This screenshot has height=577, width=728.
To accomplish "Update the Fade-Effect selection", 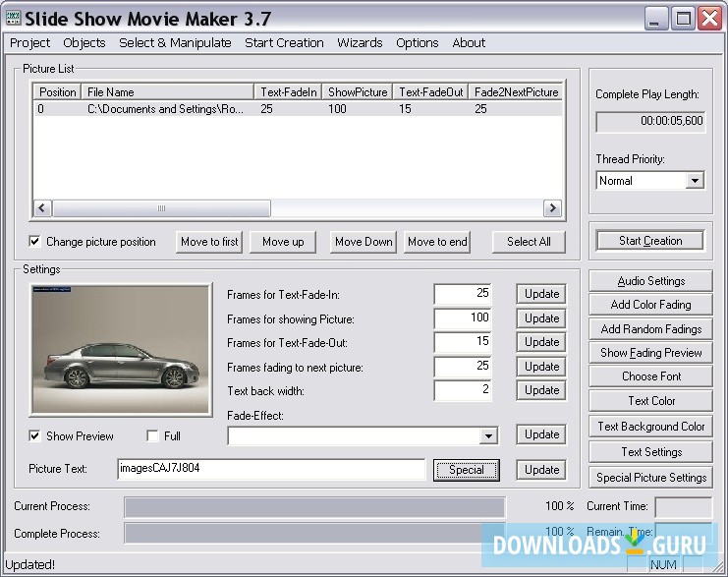I will tap(541, 434).
